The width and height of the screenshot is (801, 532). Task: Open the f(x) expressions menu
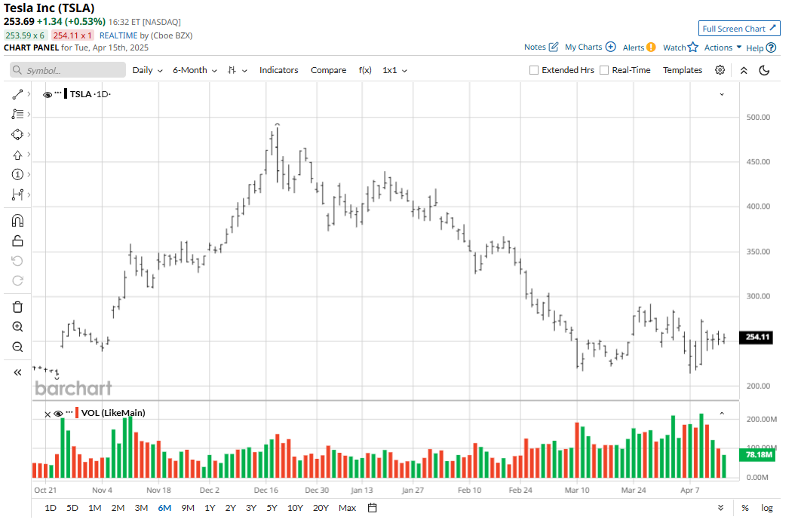click(x=365, y=71)
